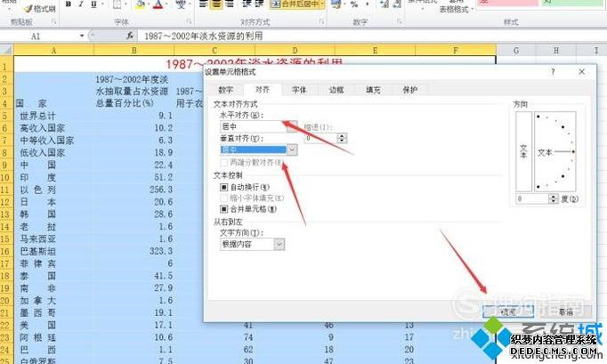The width and height of the screenshot is (607, 364).
Task: Toggle shrink to fit (缩小字体填充) checkbox
Action: coord(223,198)
